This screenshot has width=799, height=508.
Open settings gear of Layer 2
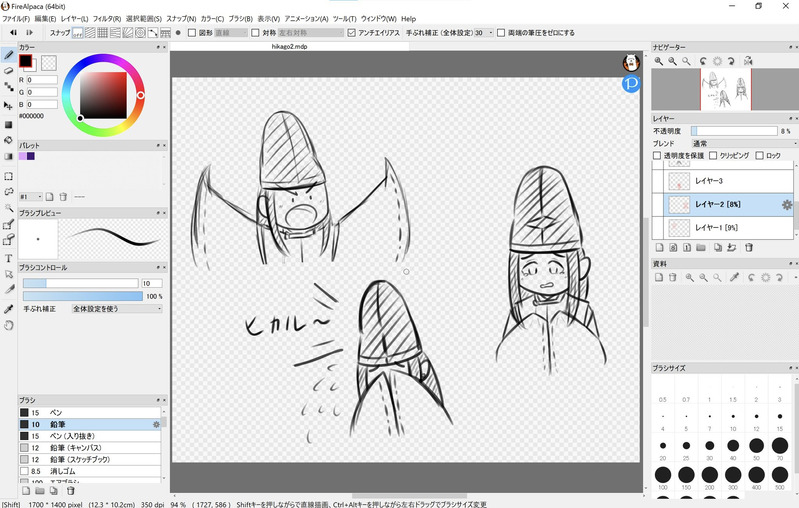click(x=787, y=204)
